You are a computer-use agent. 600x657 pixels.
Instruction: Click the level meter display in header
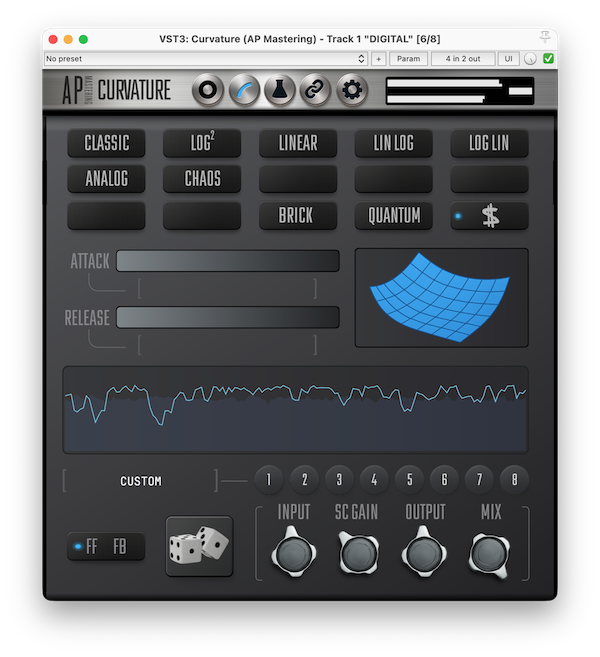point(460,91)
